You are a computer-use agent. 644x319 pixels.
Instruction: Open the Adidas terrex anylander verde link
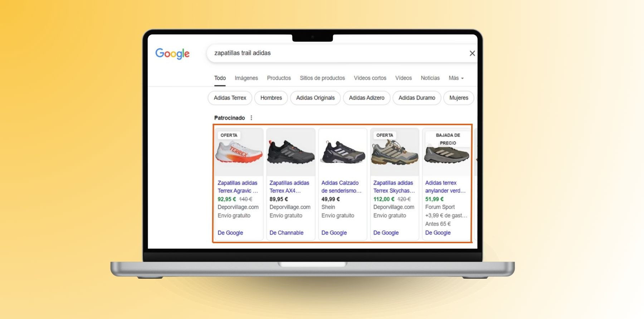[445, 187]
